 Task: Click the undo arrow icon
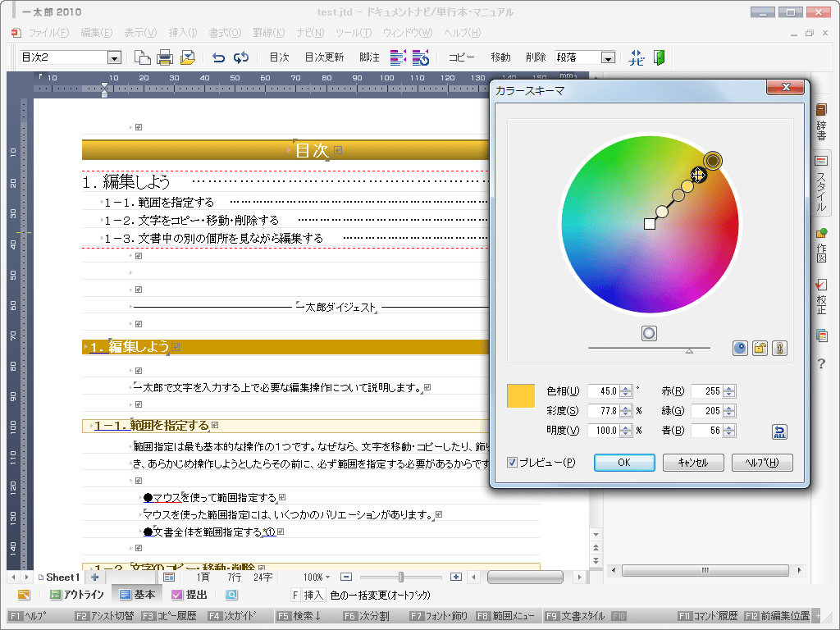218,57
